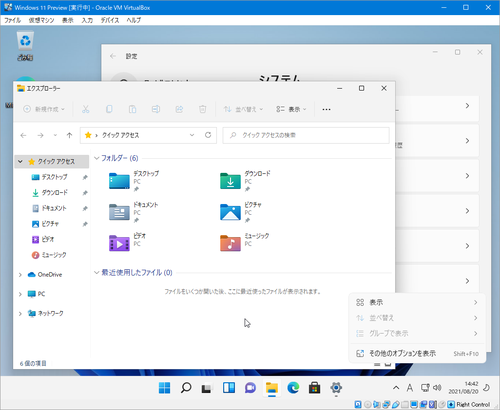Collapse the クイック アクセス tree node
The image size is (500, 410).
20,161
